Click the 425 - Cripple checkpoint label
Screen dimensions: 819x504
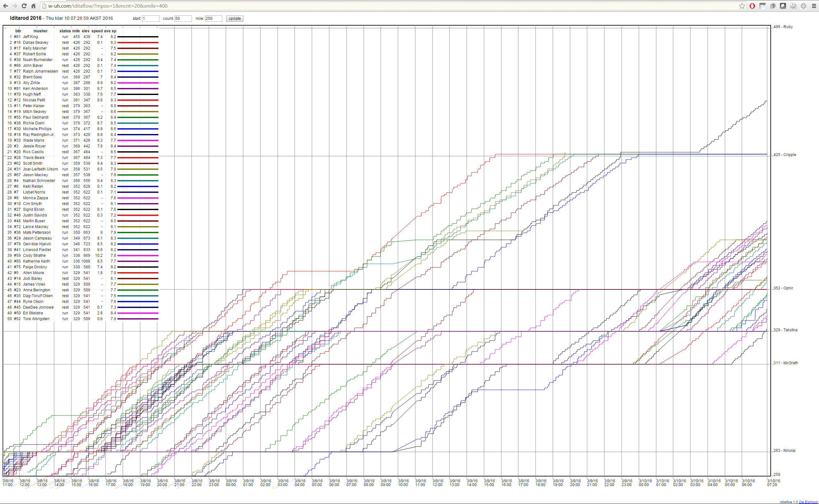coord(785,155)
